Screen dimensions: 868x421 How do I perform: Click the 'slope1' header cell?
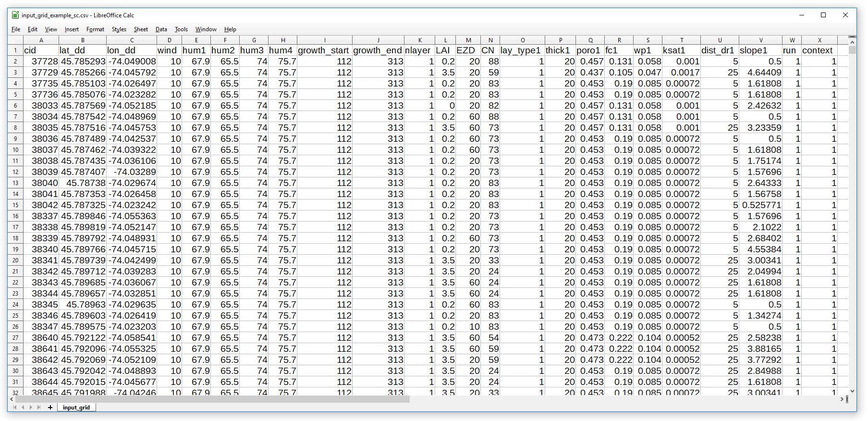tap(761, 50)
